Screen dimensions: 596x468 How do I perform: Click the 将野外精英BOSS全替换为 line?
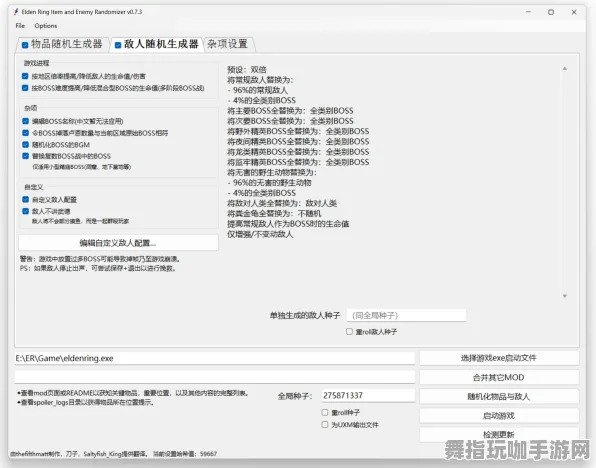coord(298,131)
